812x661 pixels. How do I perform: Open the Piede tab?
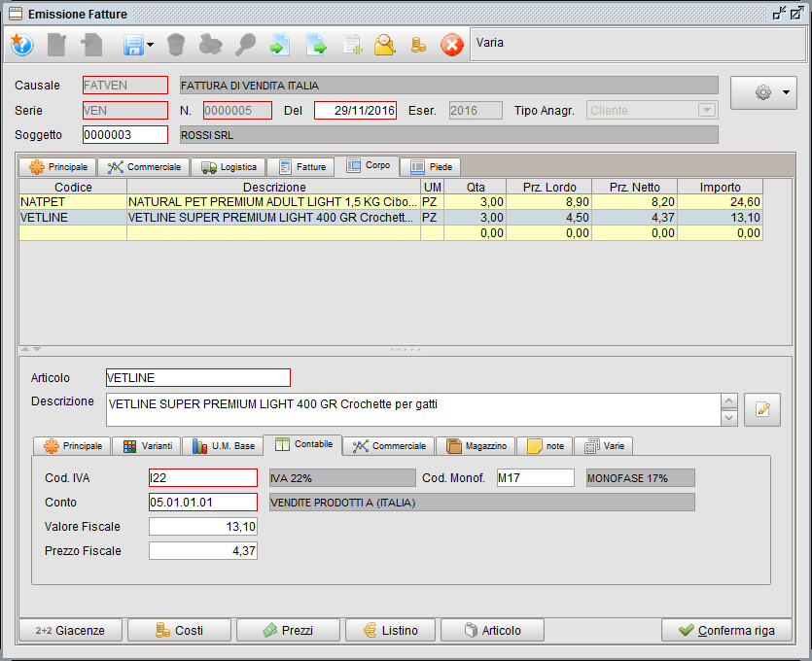[431, 167]
